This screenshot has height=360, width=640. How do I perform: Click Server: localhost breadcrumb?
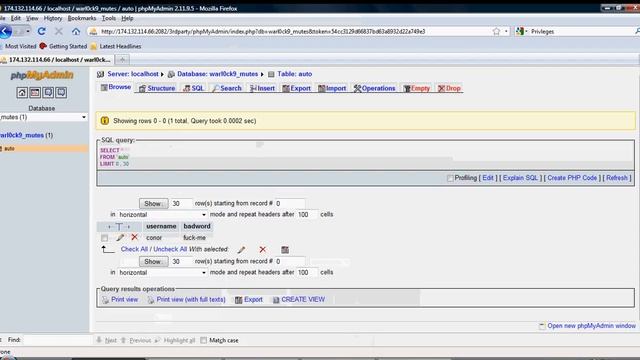click(x=133, y=74)
